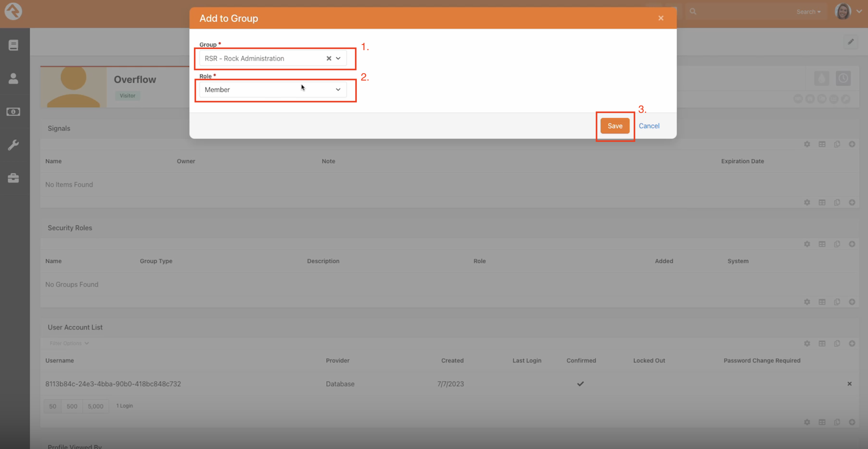
Task: Click gear icon above Signals table header
Action: 807,144
